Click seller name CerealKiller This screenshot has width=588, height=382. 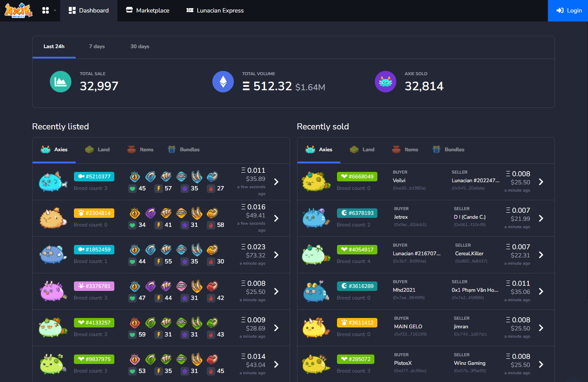[x=469, y=254]
